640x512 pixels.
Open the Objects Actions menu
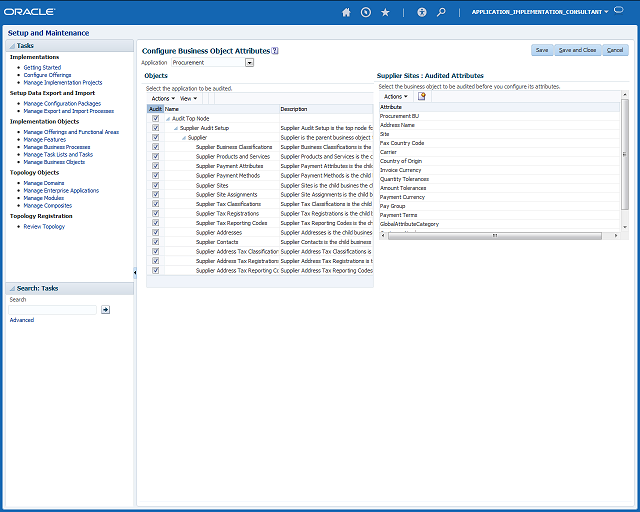point(163,98)
